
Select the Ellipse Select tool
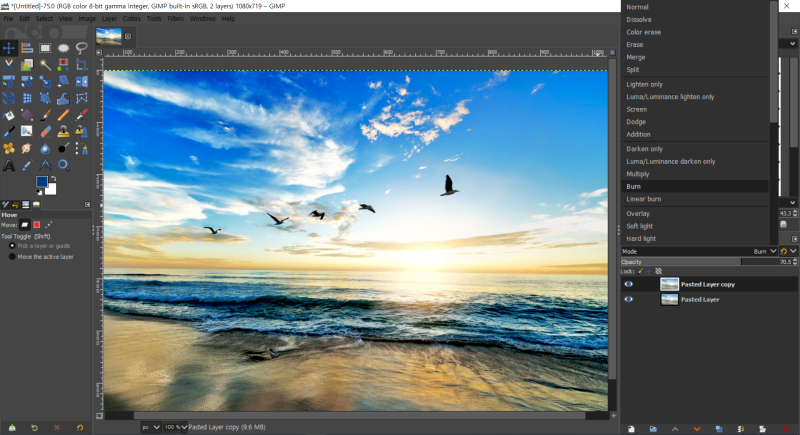(x=62, y=47)
